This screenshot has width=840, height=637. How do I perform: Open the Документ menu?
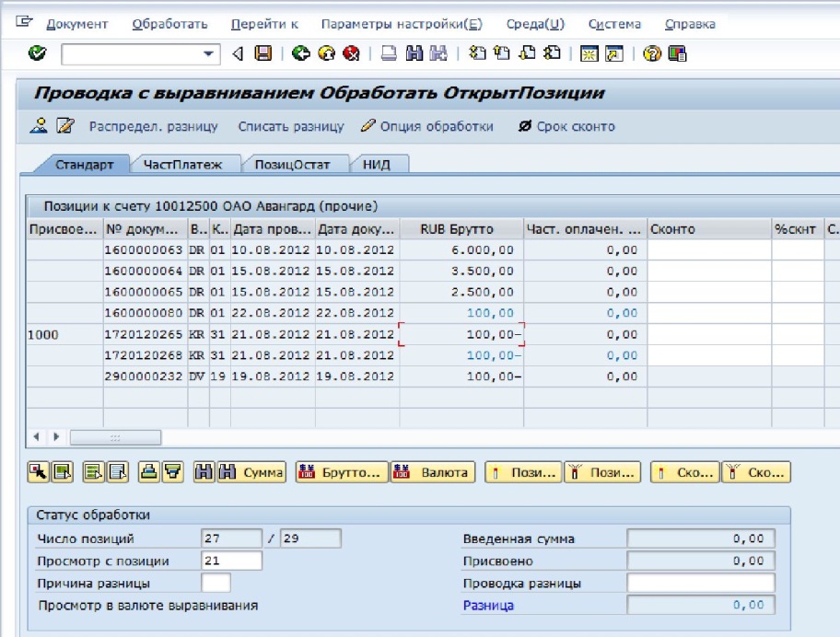(76, 24)
